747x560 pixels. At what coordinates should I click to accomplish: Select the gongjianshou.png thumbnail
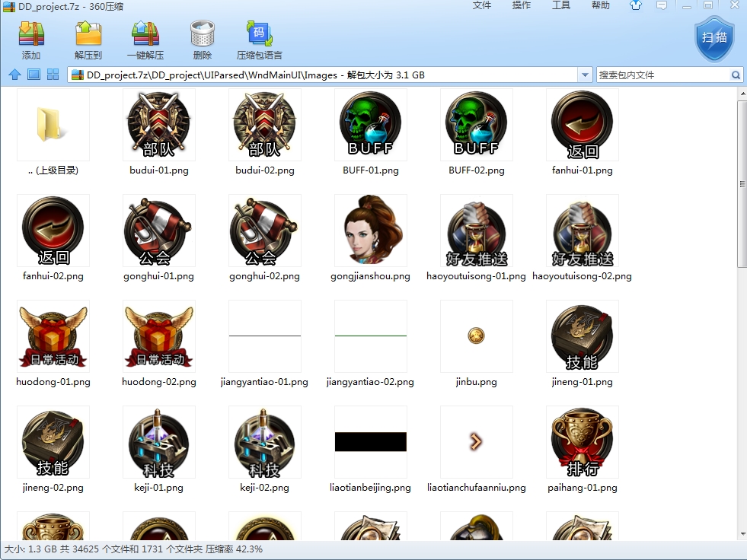370,231
